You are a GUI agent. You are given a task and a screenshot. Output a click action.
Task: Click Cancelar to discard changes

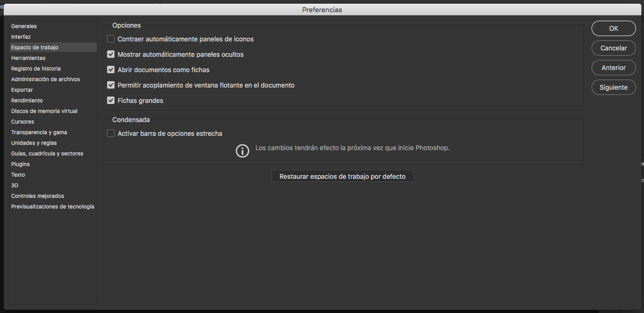[x=613, y=48]
